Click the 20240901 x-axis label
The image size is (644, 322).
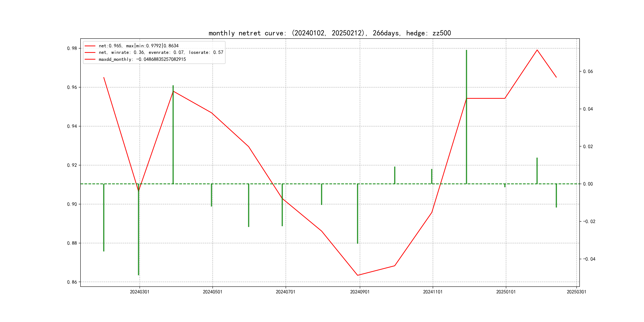(x=360, y=292)
